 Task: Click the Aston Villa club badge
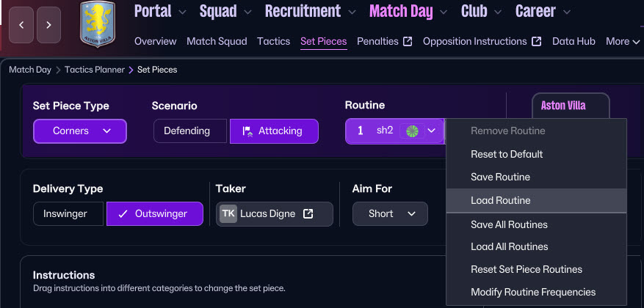102,29
